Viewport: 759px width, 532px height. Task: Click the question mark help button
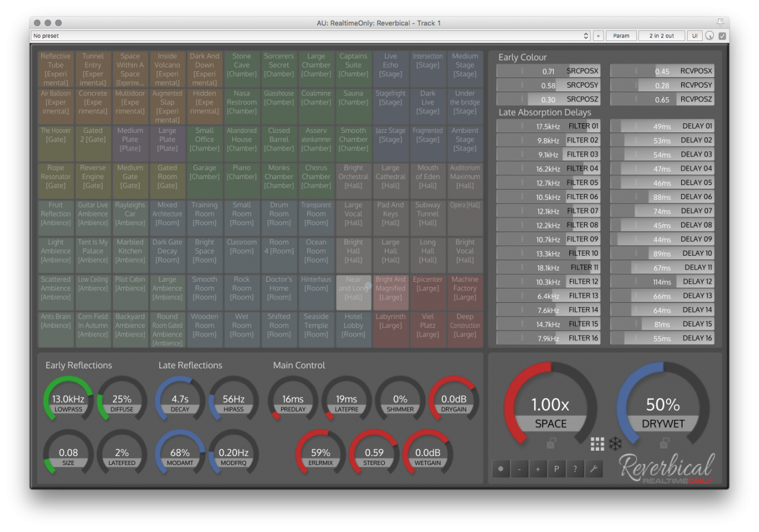(575, 469)
